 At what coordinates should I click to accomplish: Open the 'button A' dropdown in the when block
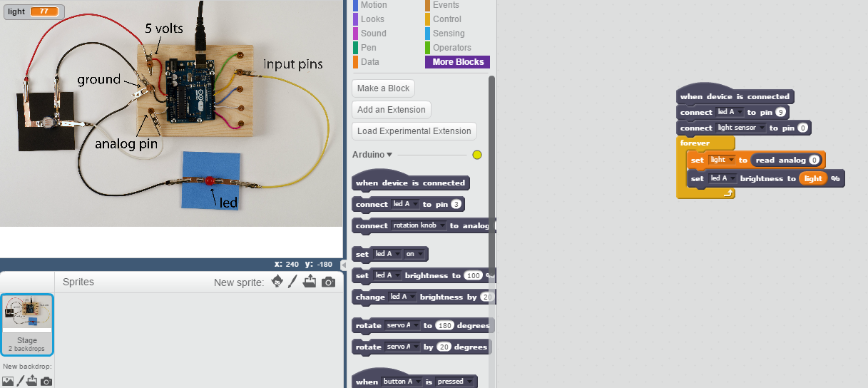tap(402, 382)
